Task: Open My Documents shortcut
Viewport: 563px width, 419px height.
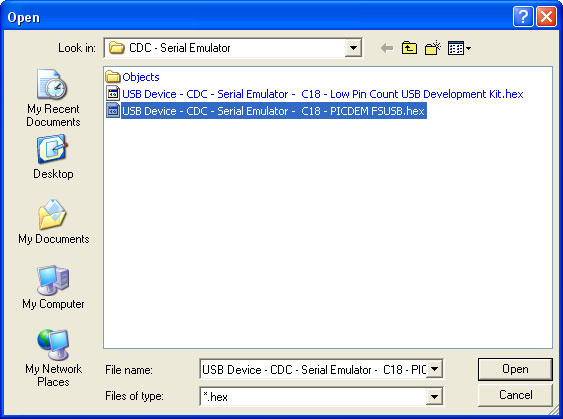Action: pyautogui.click(x=53, y=222)
